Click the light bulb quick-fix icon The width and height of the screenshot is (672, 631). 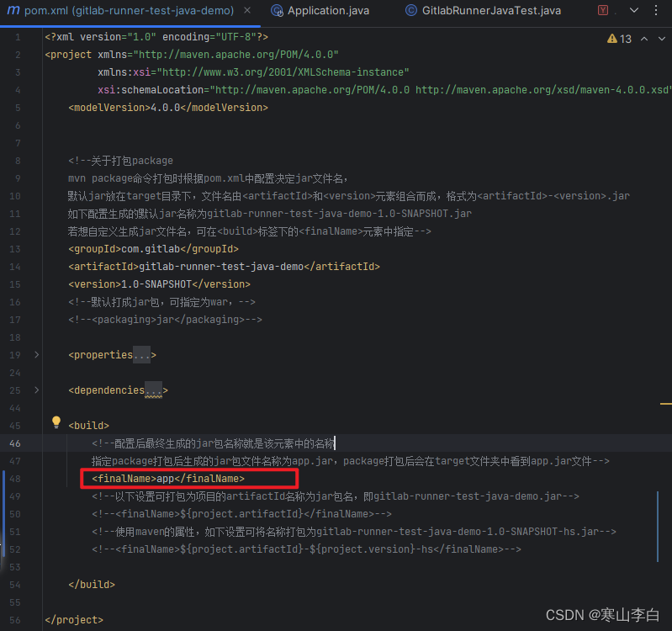[x=56, y=422]
